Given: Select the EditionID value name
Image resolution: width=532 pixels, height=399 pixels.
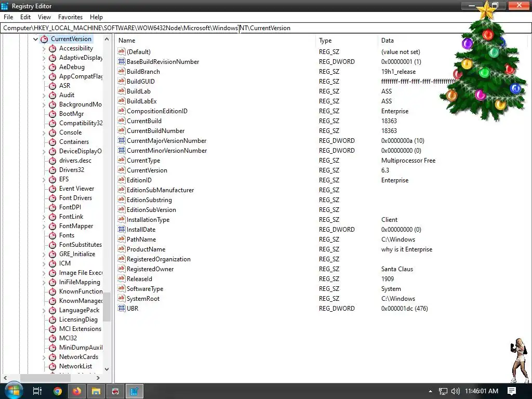Looking at the screenshot, I should click(139, 180).
